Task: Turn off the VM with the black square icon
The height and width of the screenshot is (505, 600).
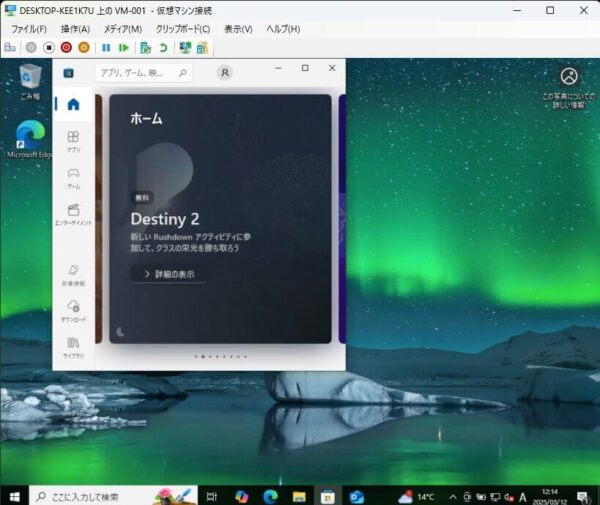Action: pos(49,47)
